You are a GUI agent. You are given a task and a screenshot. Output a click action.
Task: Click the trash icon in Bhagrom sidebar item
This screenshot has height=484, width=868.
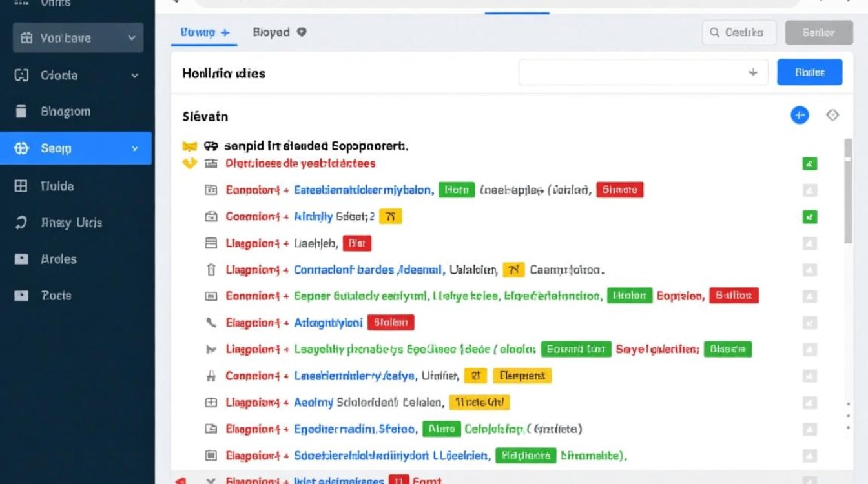[x=21, y=111]
